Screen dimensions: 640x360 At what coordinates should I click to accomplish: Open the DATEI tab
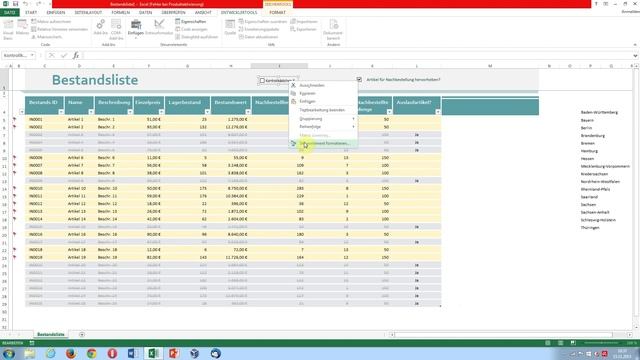pos(10,12)
